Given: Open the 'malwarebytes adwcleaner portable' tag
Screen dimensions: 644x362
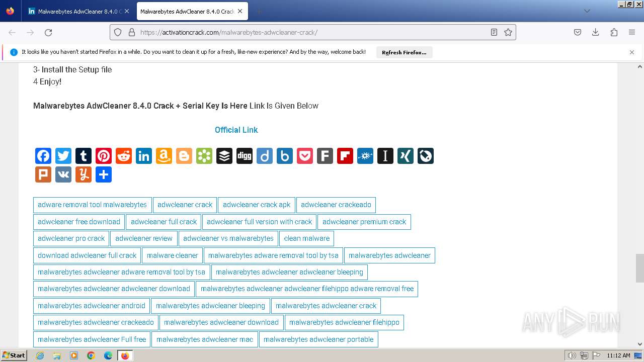Looking at the screenshot, I should 318,339.
